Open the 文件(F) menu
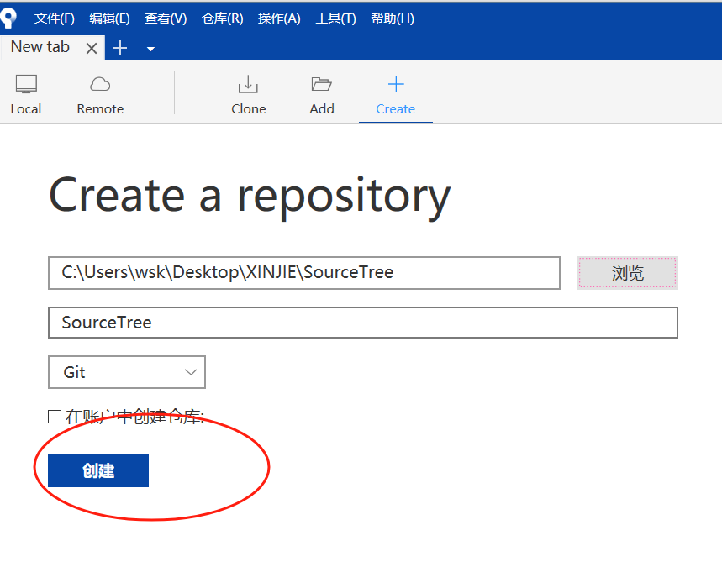722x588 pixels. tap(55, 18)
